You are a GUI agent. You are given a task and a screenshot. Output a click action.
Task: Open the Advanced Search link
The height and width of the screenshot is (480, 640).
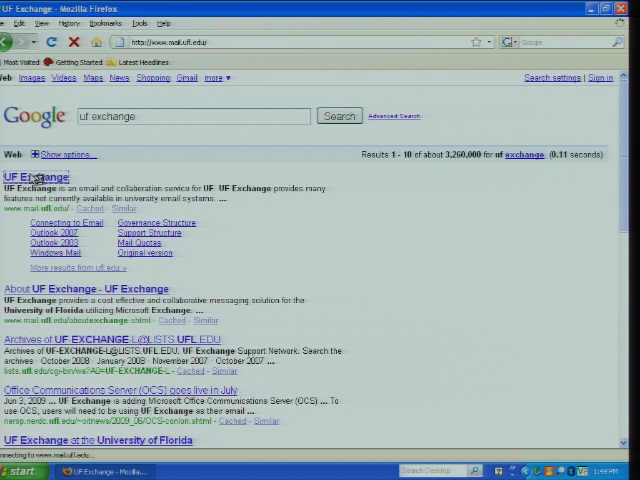pyautogui.click(x=394, y=116)
